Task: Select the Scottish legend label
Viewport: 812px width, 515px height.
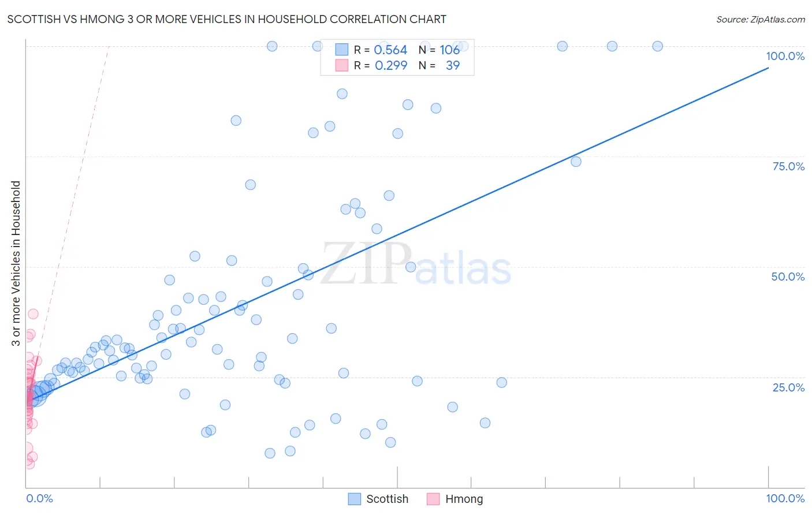Action: (x=387, y=499)
